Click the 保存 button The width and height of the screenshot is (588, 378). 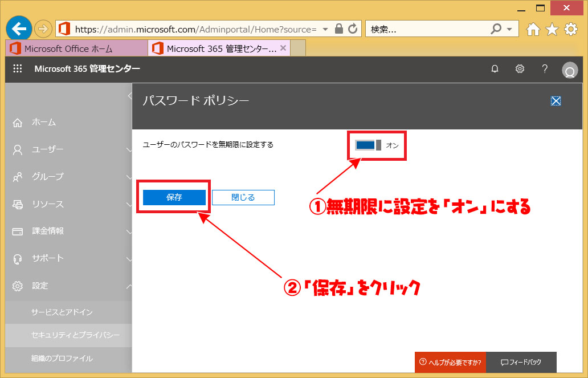[174, 197]
